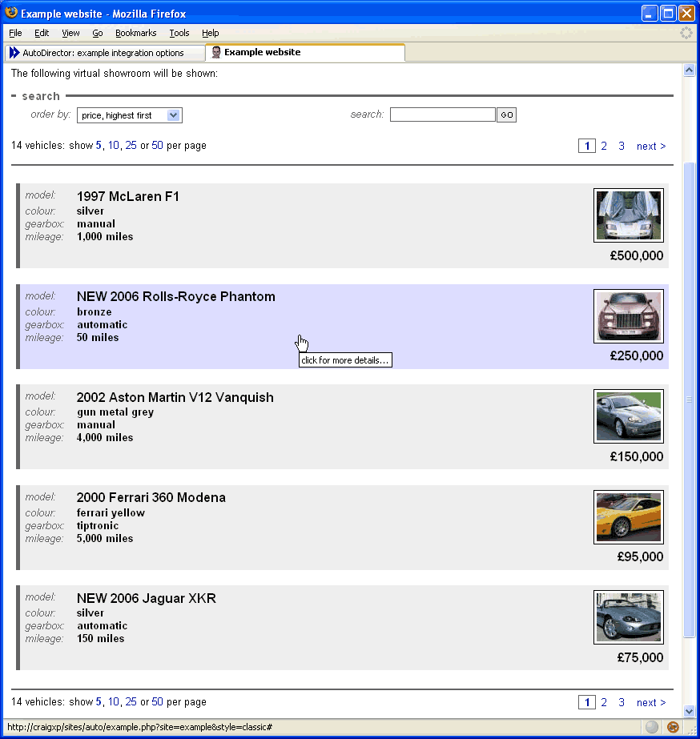700x739 pixels.
Task: Click the scrollbar up arrow
Action: (x=689, y=70)
